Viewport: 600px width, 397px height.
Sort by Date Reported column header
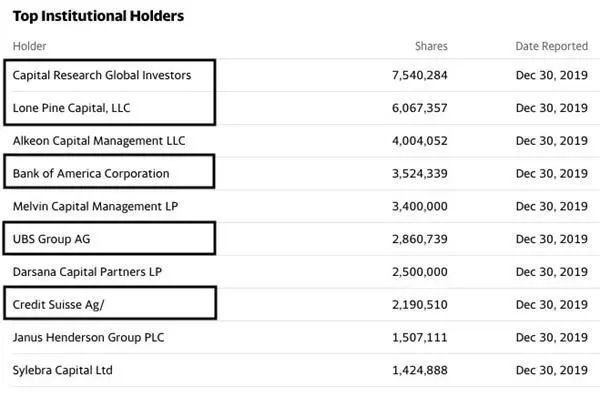[x=551, y=46]
